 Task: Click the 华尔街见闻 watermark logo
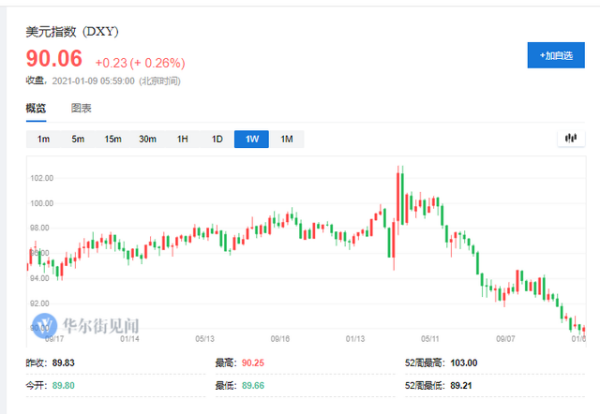90,325
